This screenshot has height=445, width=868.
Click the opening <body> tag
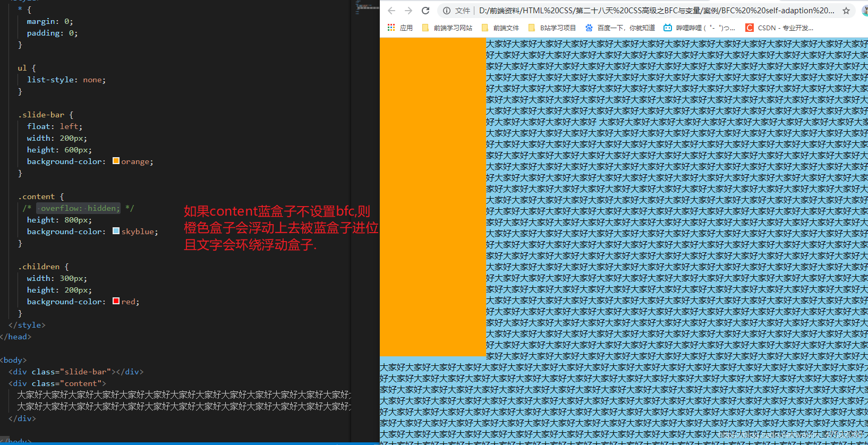13,360
